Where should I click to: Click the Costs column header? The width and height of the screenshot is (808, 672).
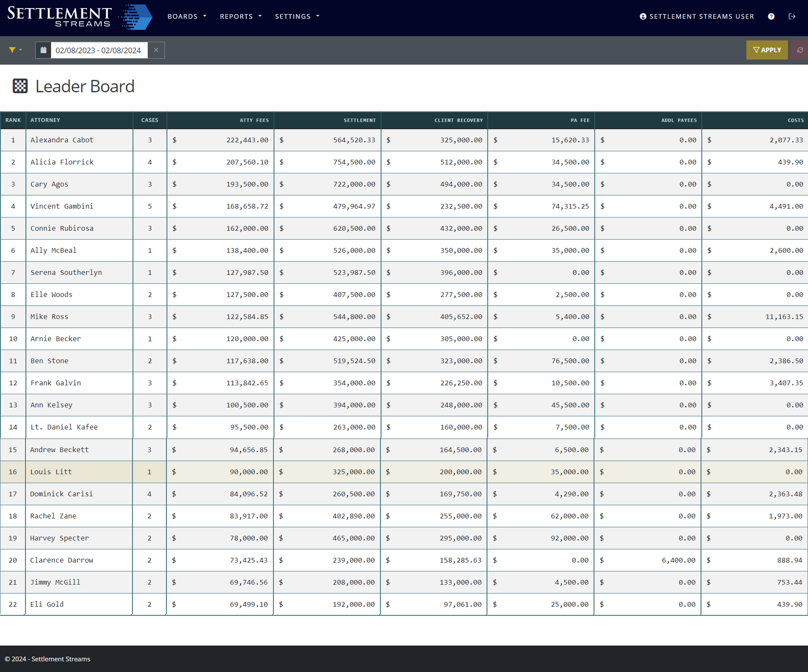(795, 121)
